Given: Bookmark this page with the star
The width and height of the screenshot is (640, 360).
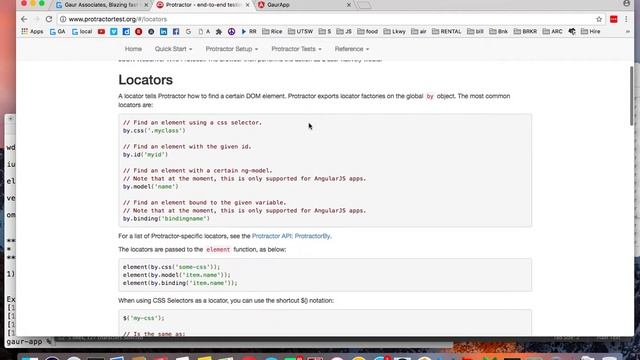Looking at the screenshot, I should (x=599, y=19).
